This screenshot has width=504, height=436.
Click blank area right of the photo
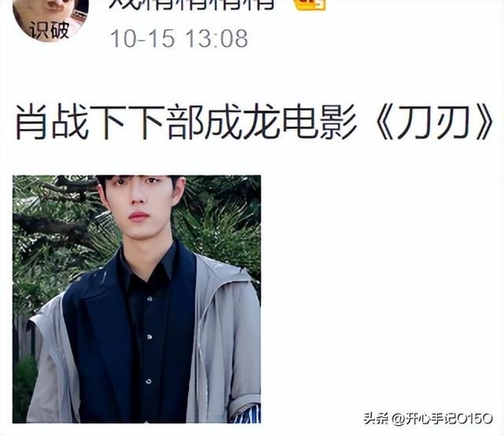(x=380, y=289)
